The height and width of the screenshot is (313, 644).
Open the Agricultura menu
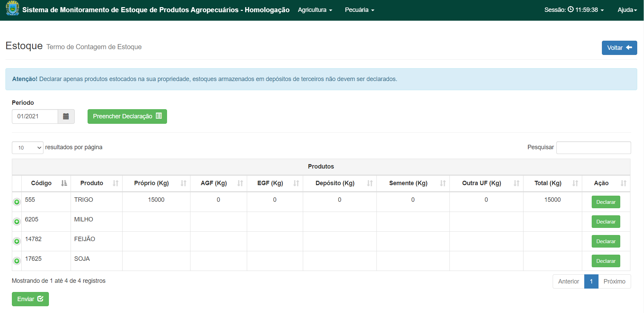[315, 10]
